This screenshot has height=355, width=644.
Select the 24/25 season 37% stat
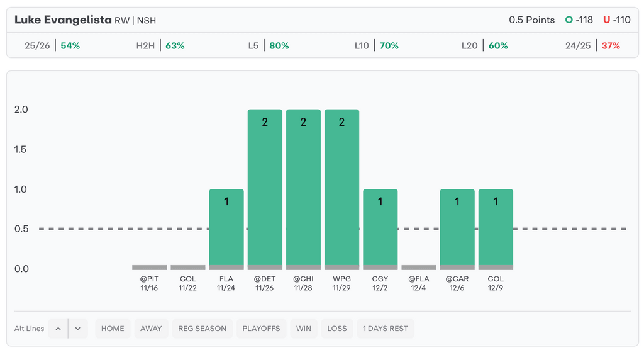click(x=592, y=46)
